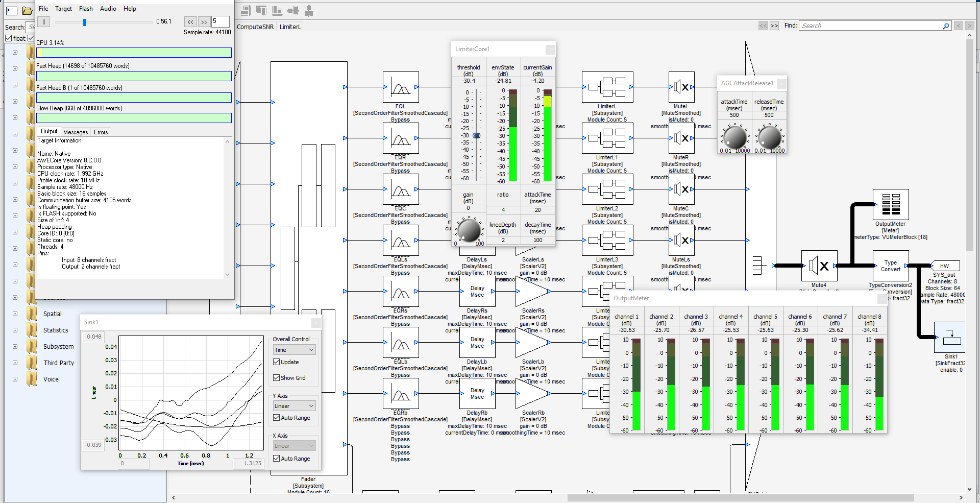This screenshot has width=980, height=503.
Task: Uncheck Auto Range under Y Axis
Action: pos(276,417)
